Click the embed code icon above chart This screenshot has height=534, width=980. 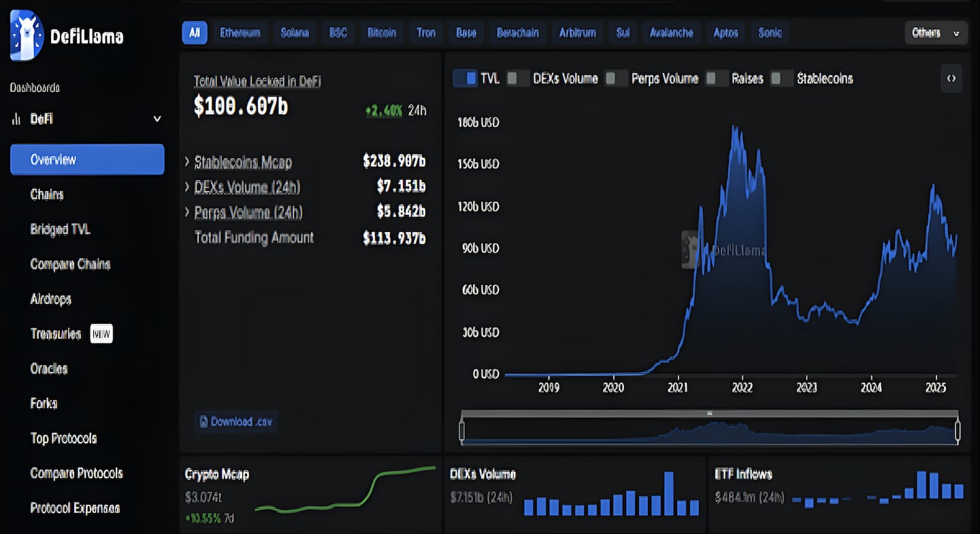click(951, 78)
